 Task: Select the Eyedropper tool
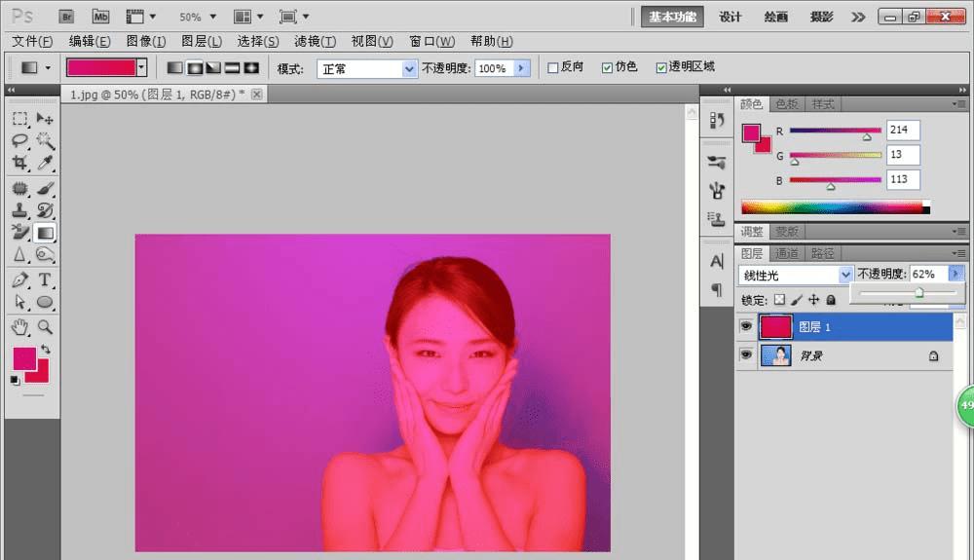[45, 164]
